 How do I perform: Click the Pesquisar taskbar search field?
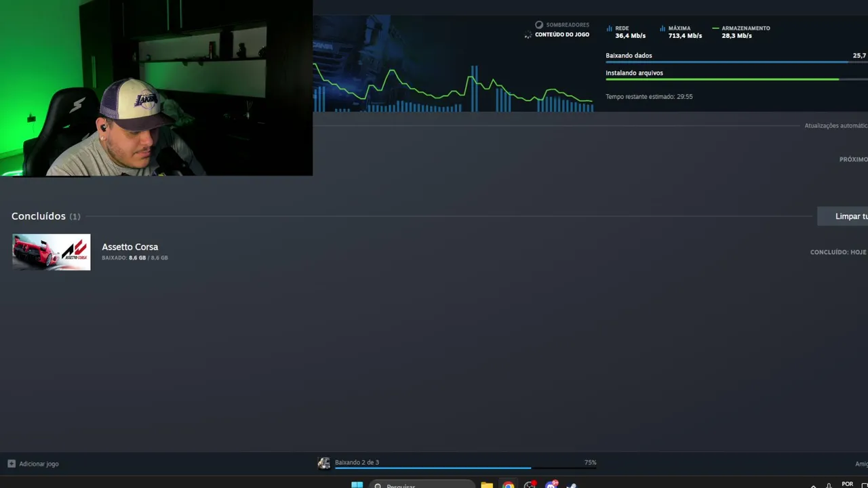[x=423, y=485]
